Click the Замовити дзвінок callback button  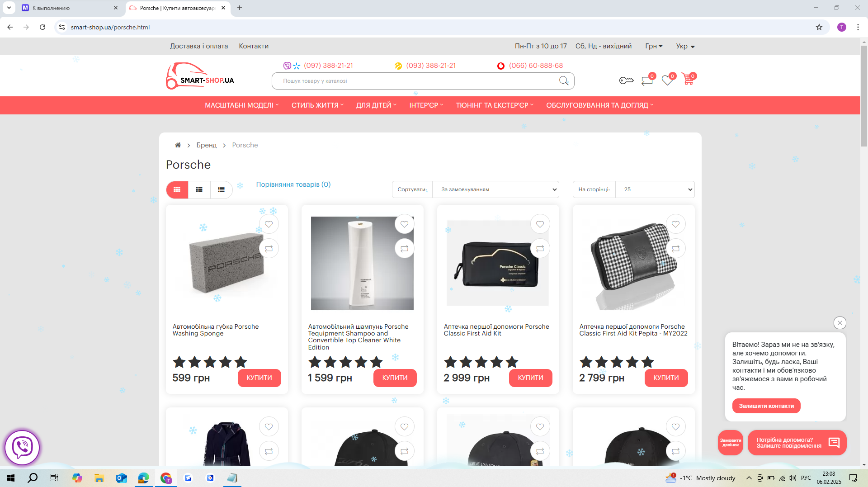point(731,443)
